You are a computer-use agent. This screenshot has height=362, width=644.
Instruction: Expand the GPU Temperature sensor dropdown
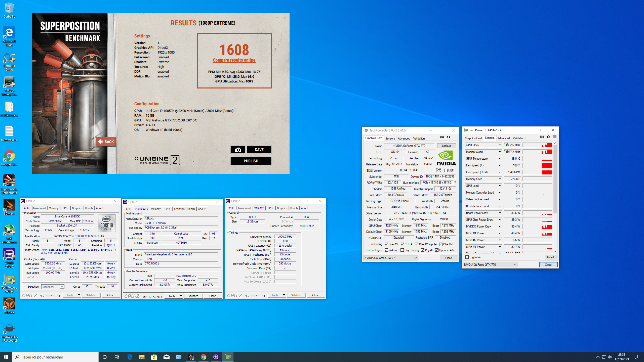tap(500, 159)
